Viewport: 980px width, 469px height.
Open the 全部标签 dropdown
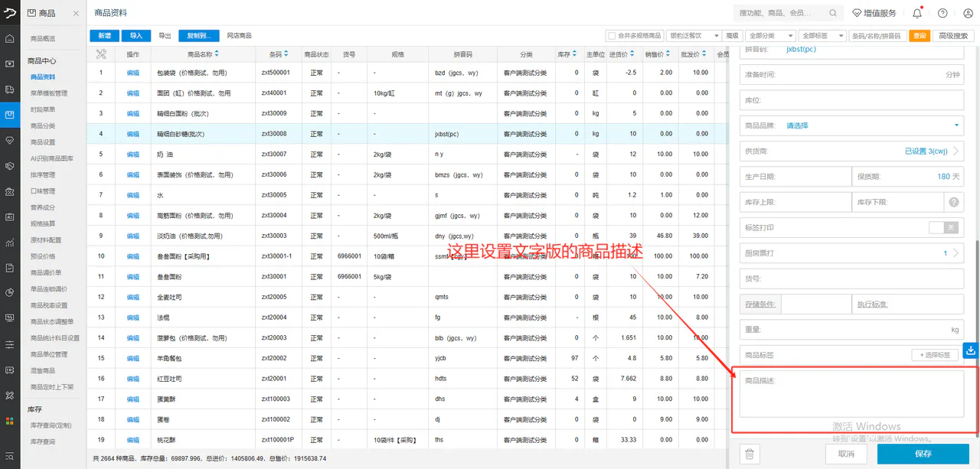click(x=822, y=36)
